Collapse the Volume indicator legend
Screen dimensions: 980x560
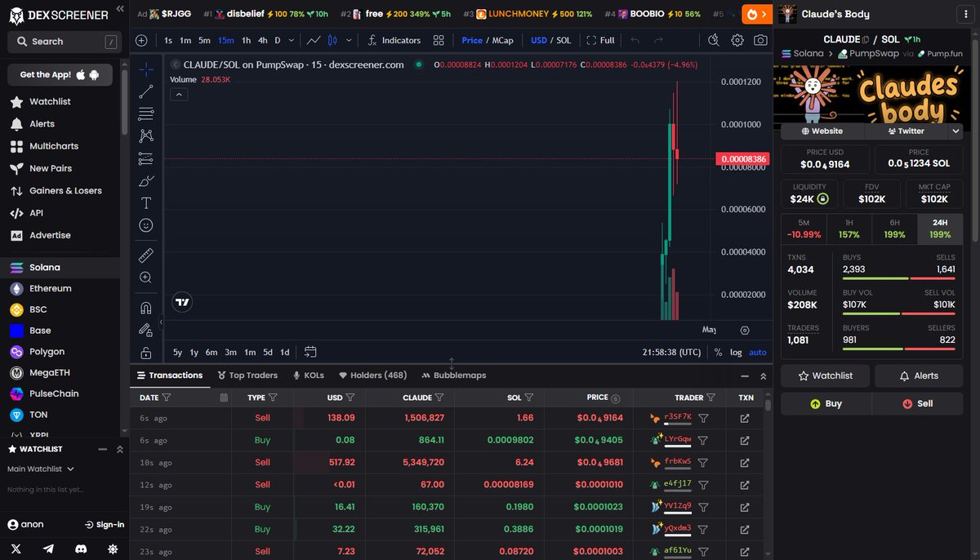179,95
